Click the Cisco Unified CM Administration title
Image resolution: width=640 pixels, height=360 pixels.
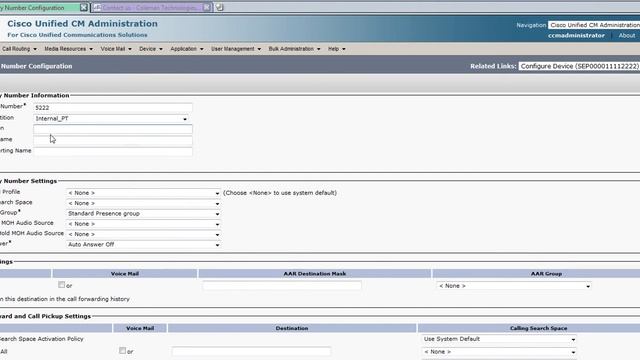click(x=82, y=24)
